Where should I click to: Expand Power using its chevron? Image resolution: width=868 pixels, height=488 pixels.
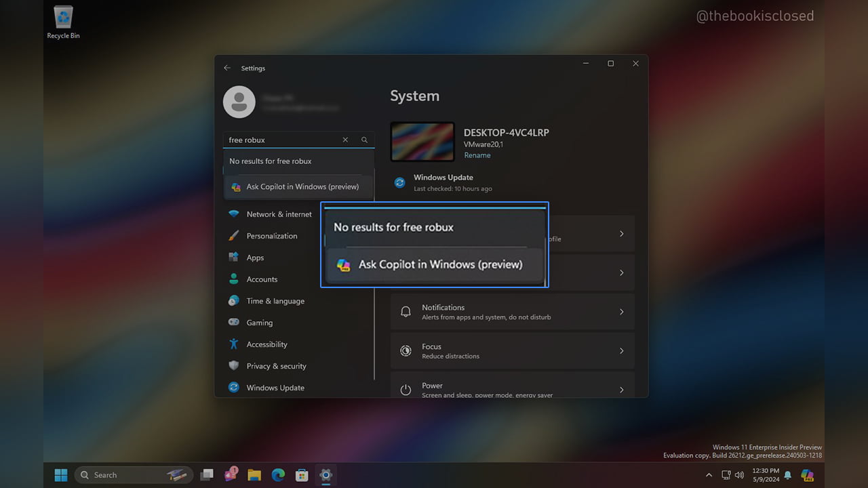pos(621,390)
